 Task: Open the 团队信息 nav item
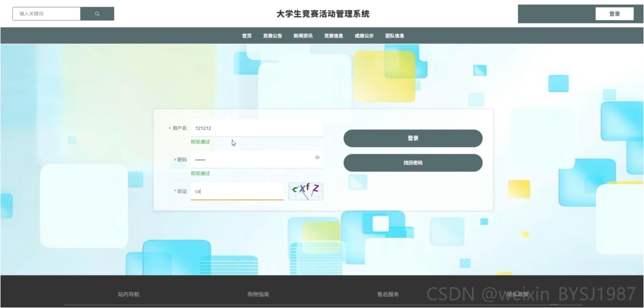394,36
